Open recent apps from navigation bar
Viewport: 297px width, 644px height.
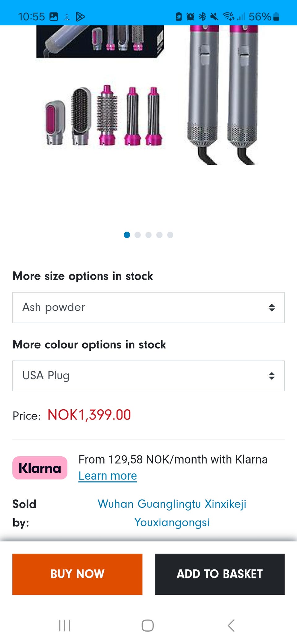click(x=65, y=625)
